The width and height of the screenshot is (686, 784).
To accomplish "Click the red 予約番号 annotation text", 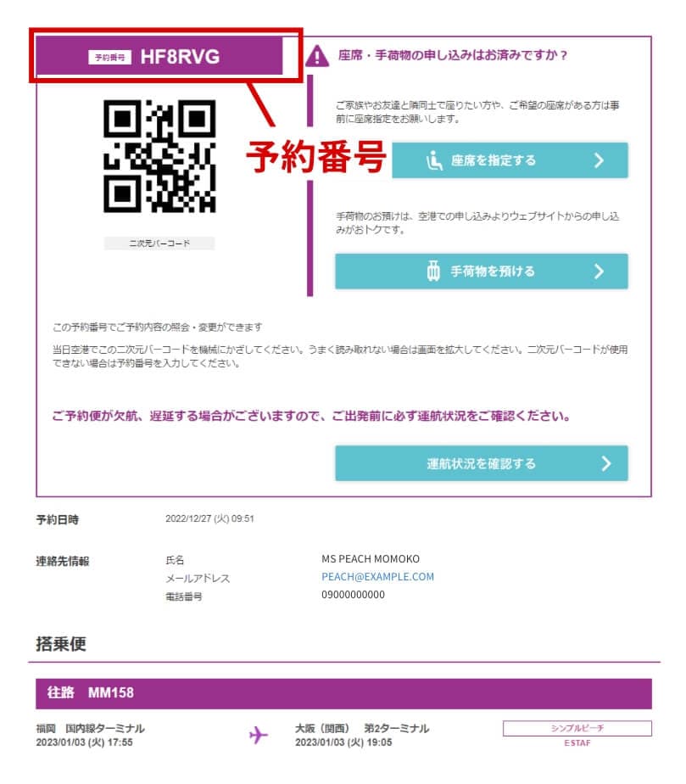I will (316, 156).
